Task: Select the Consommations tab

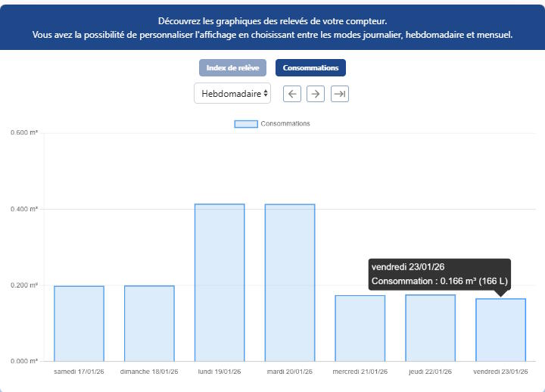Action: (310, 68)
